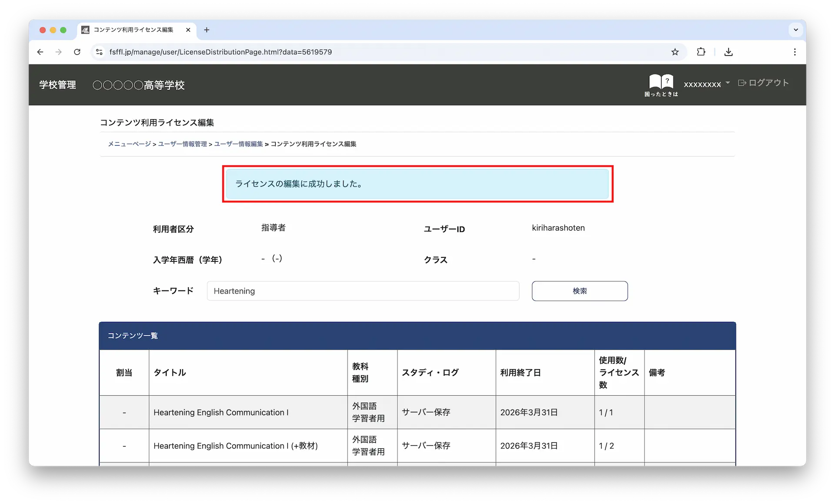
Task: Click the browser address bar URL
Action: (x=220, y=52)
